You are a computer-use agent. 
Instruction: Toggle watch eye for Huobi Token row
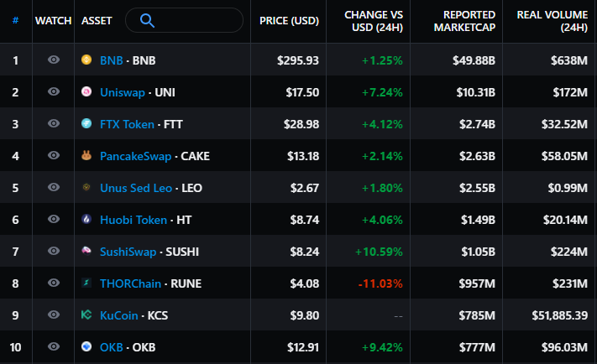pos(54,219)
